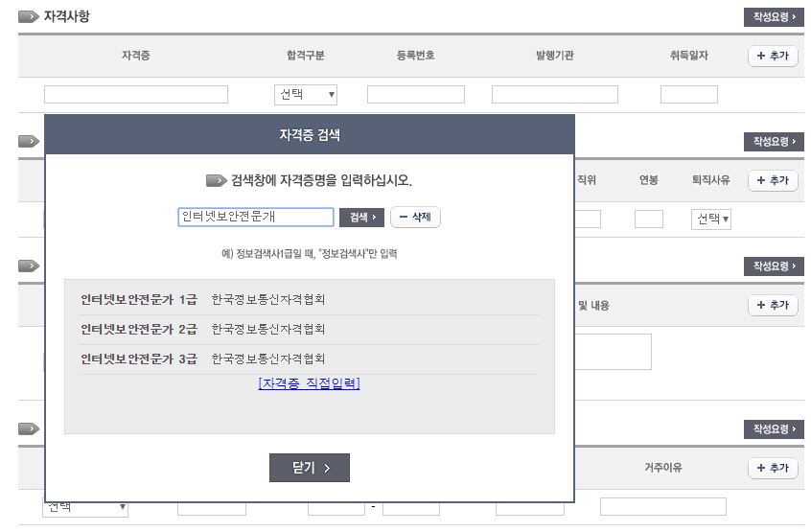The height and width of the screenshot is (532, 811).
Task: Click the 자격증명 search input field
Action: (256, 218)
